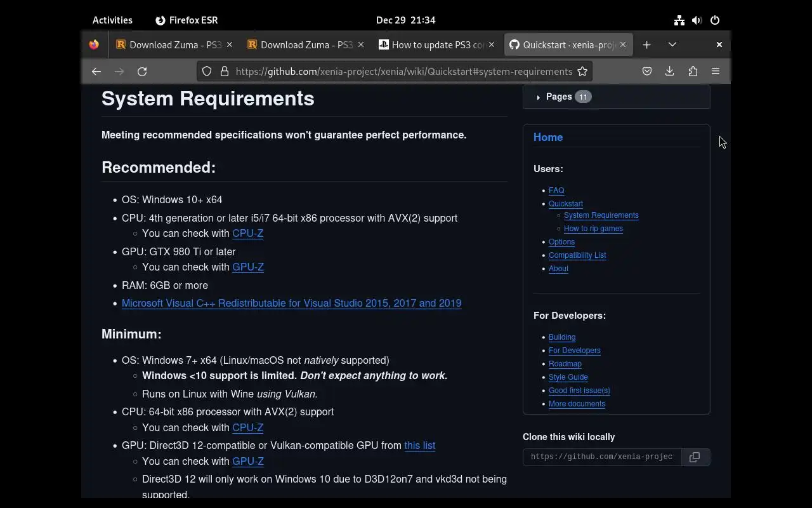Expand the Pages list disclosure

pos(539,97)
